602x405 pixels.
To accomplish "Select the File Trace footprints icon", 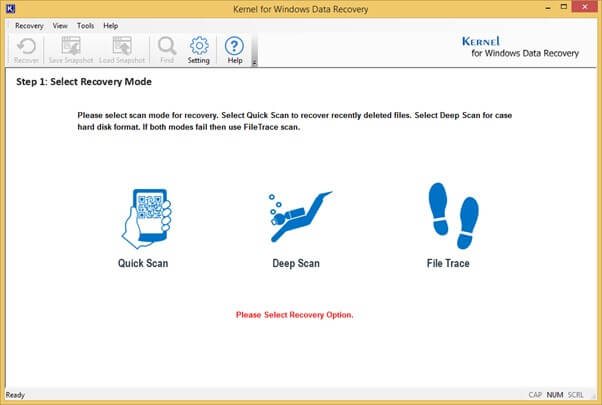I will (x=453, y=216).
